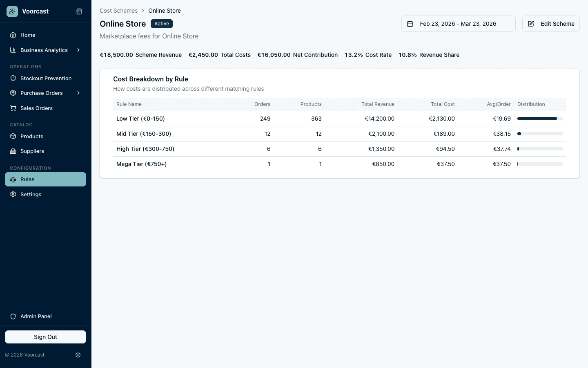Click the Sign Out button
This screenshot has height=368, width=588.
45,337
